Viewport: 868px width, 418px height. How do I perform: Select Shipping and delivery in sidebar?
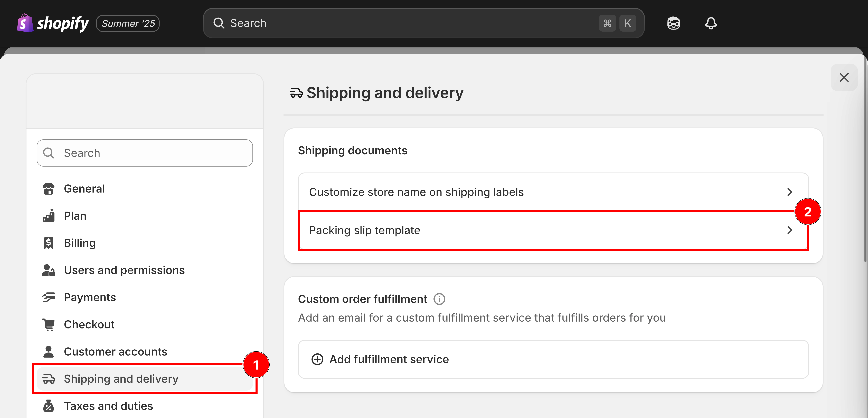pyautogui.click(x=145, y=379)
